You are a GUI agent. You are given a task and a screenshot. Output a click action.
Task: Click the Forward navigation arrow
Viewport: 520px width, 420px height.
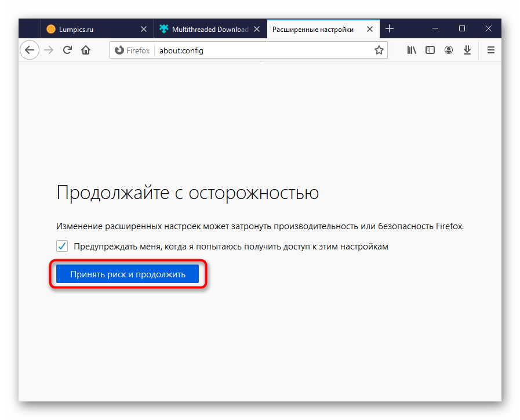point(49,50)
